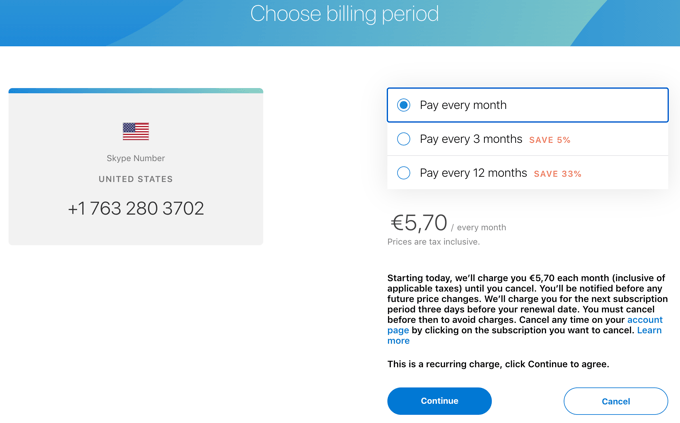Click the "UNITED STATES" country label
Screen dimensions: 680x423
click(136, 179)
